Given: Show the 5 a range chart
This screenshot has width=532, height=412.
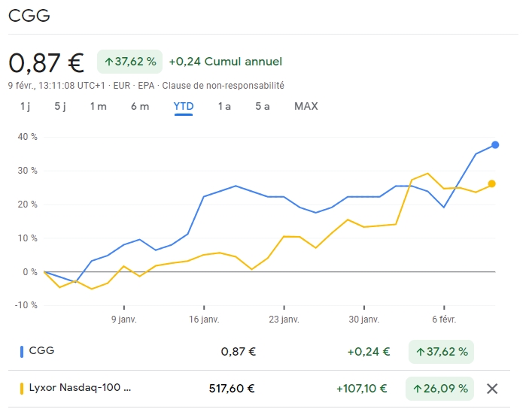Looking at the screenshot, I should coord(262,106).
